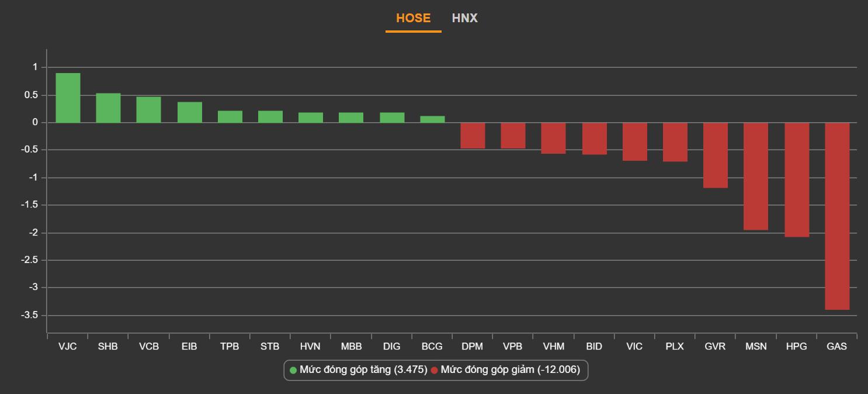Click the green legend dot icon
This screenshot has width=868, height=394.
pyautogui.click(x=293, y=370)
